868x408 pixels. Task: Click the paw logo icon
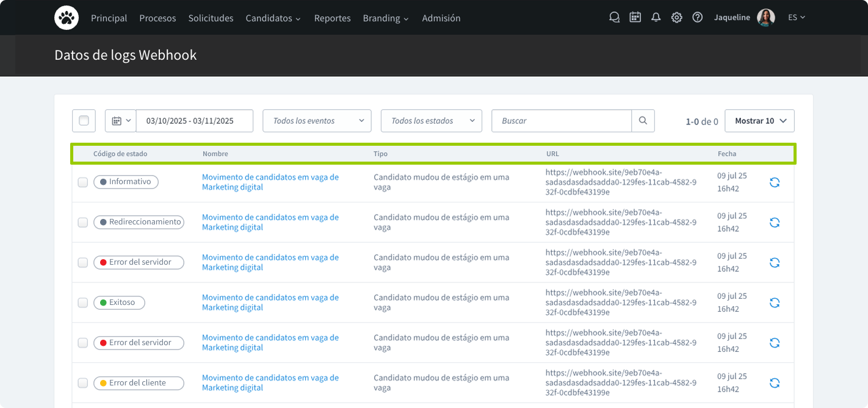(x=66, y=17)
